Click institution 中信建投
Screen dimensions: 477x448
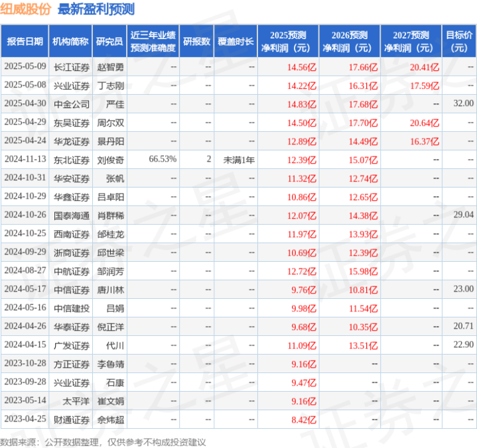(x=72, y=308)
